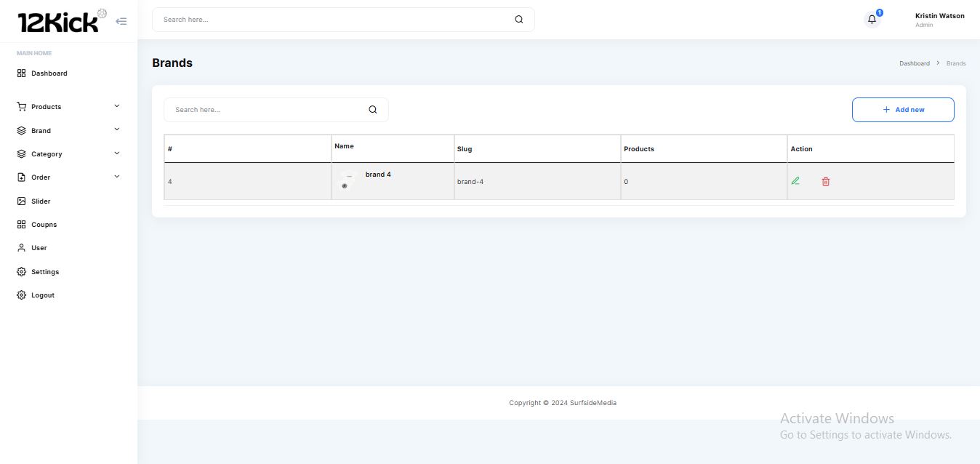Focus the brands Search here input field

pyautogui.click(x=265, y=110)
